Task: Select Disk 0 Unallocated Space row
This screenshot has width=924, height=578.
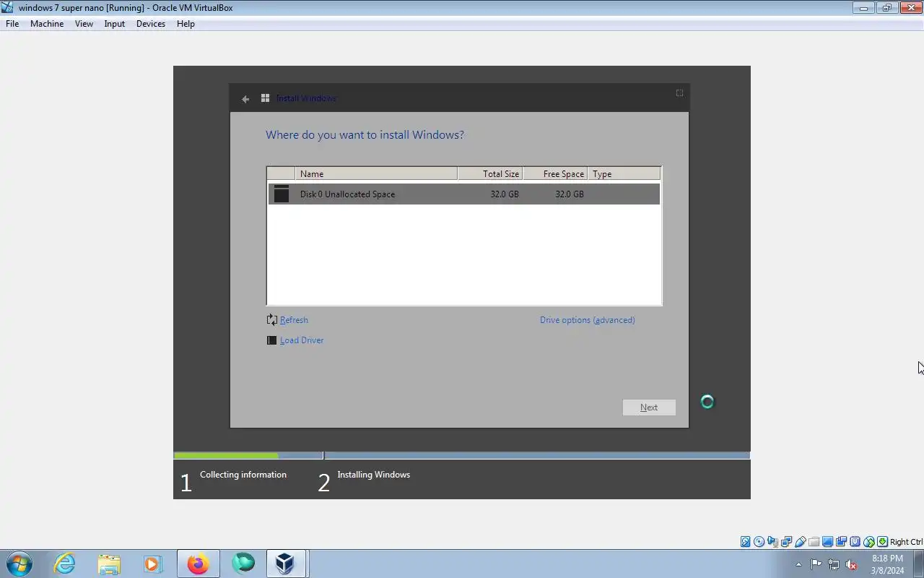Action: click(x=464, y=194)
